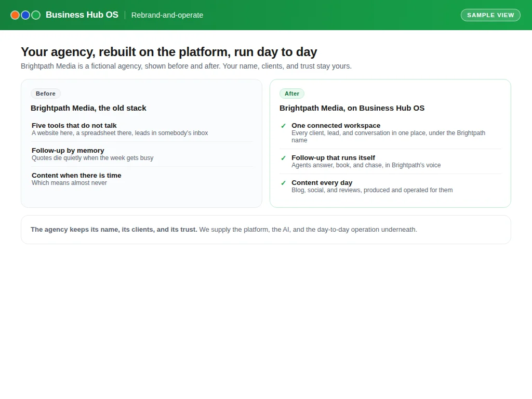This screenshot has height=399, width=532.
Task: Click 'Blog, social, and reviews' description
Action: [372, 190]
